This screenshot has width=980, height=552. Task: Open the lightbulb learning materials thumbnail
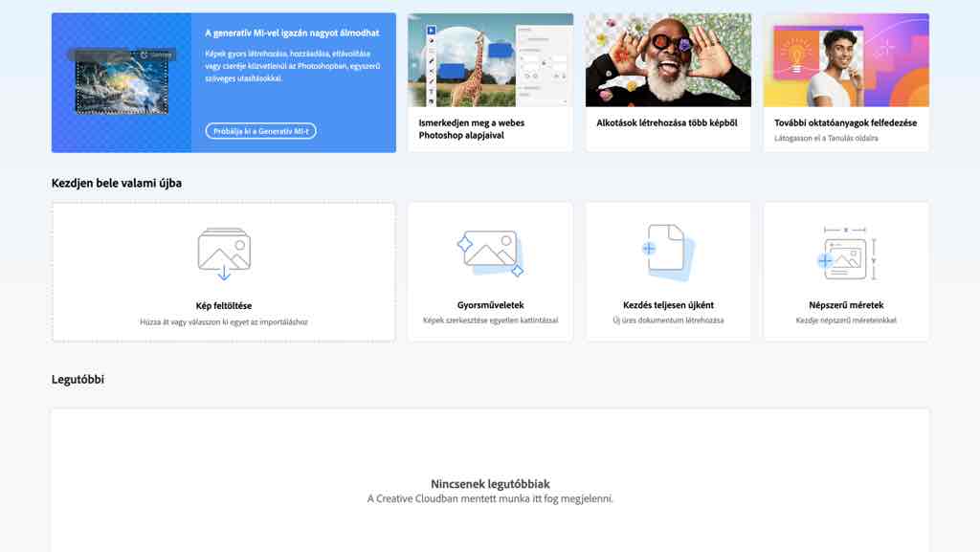[x=846, y=60]
